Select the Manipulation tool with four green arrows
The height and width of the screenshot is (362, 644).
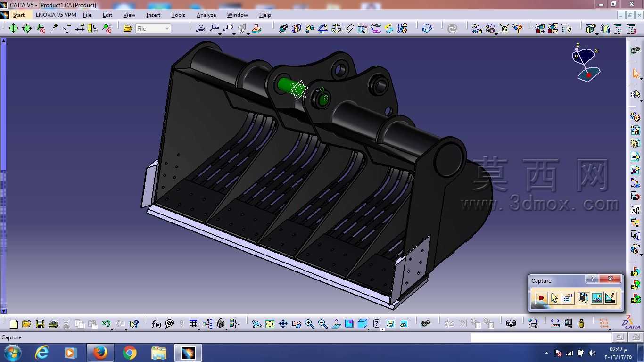pyautogui.click(x=13, y=29)
